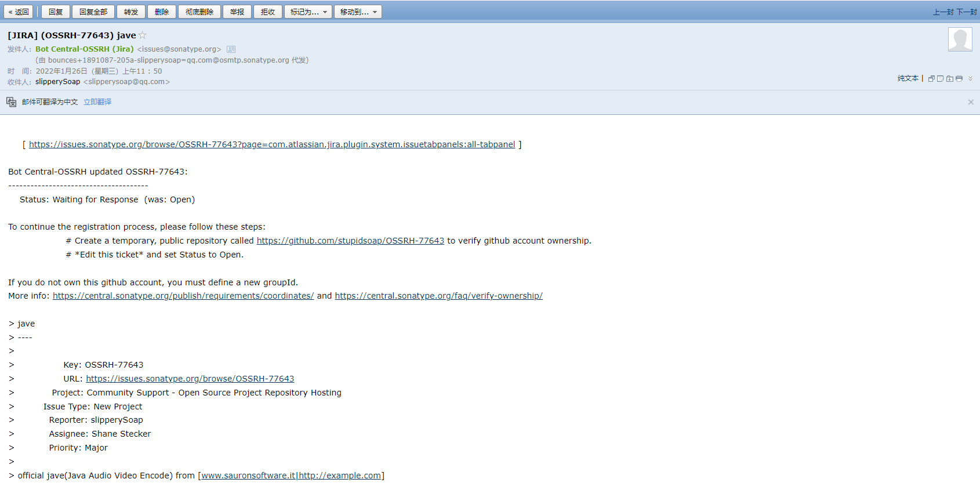Viewport: 980px width, 490px height.
Task: Click sender name Bot Central-OSSRH (Jira)
Action: [x=85, y=49]
